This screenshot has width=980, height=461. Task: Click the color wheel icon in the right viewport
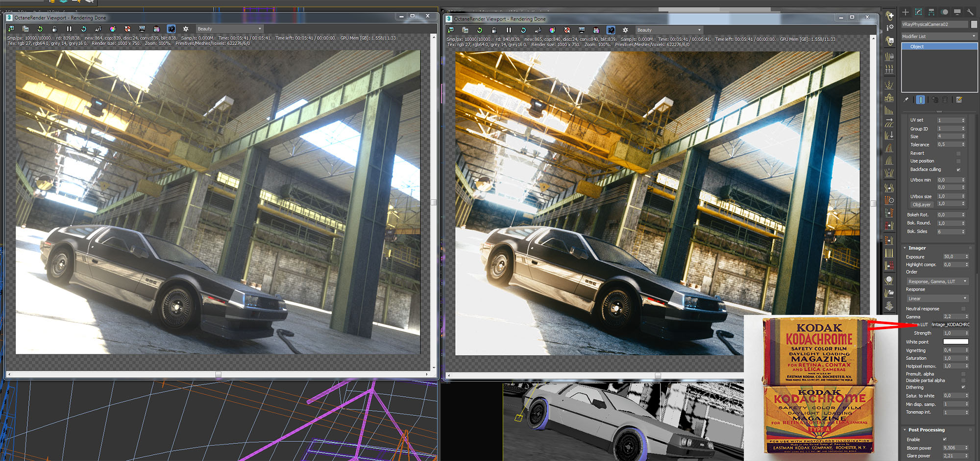552,30
